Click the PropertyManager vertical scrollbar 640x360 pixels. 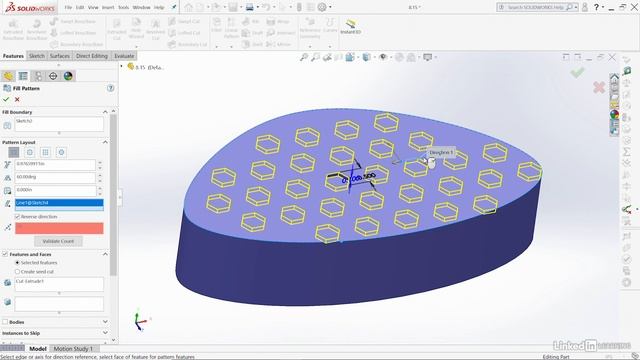[x=113, y=195]
